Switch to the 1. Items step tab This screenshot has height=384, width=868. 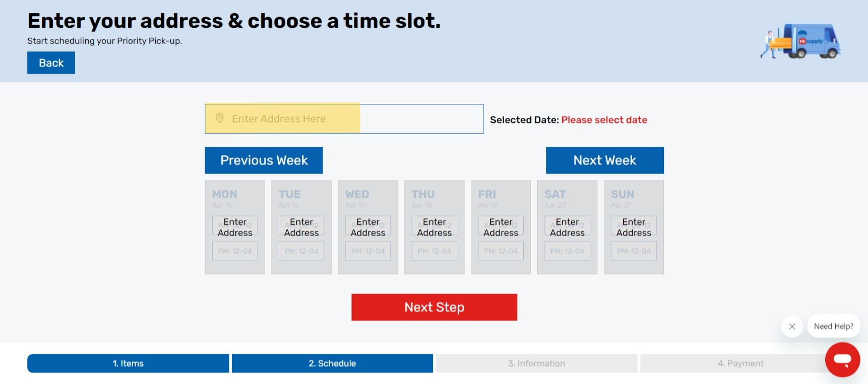[128, 363]
